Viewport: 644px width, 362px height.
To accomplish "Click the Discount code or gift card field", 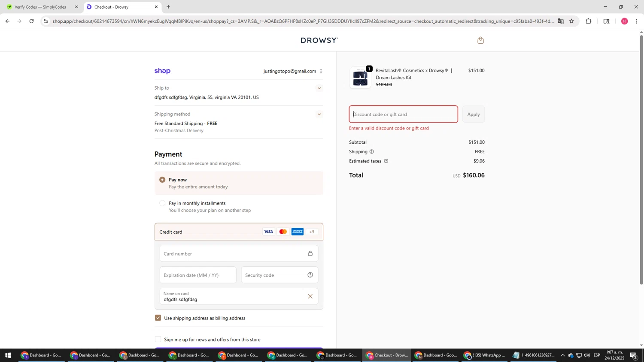I will pos(403,115).
